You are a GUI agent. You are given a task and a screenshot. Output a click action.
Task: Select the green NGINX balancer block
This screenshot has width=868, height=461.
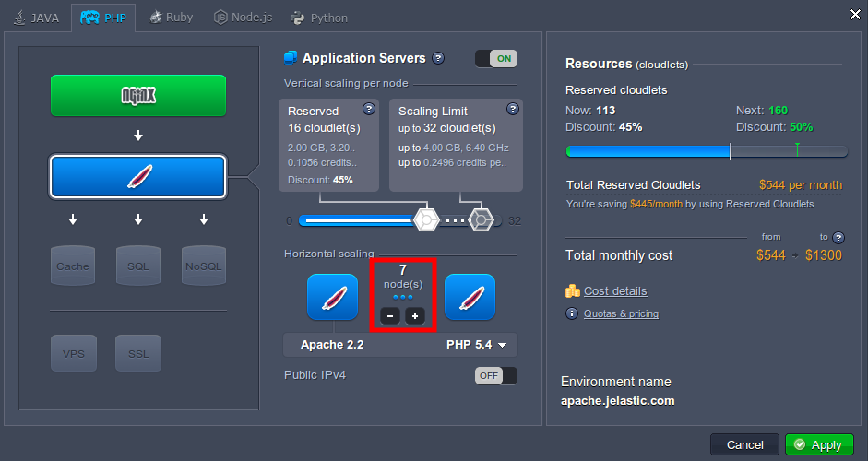coord(138,96)
